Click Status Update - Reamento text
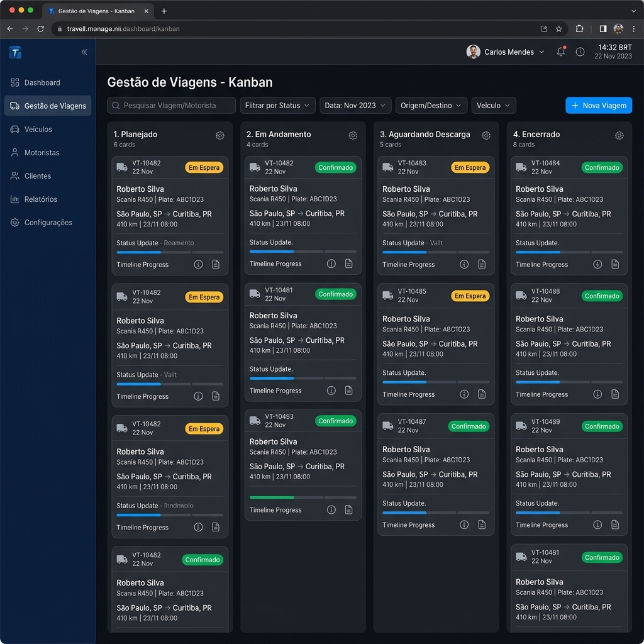The width and height of the screenshot is (644, 644). point(155,243)
